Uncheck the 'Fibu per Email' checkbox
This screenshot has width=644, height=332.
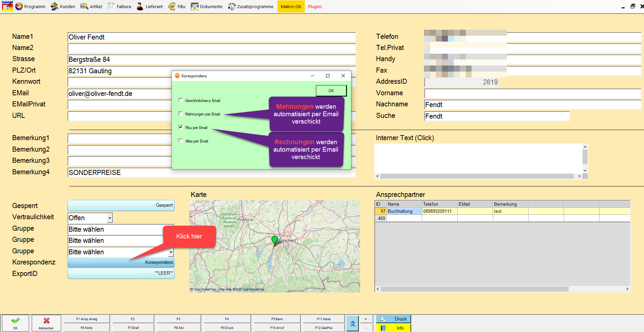(181, 127)
